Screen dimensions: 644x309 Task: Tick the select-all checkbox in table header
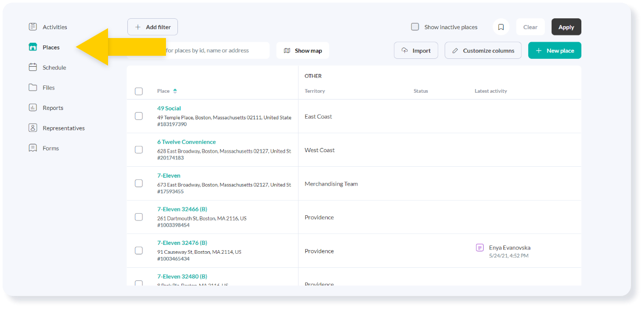[139, 91]
